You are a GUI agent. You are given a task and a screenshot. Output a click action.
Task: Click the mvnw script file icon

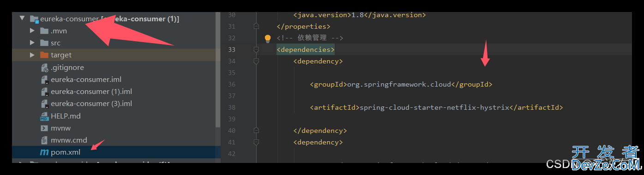click(x=45, y=128)
